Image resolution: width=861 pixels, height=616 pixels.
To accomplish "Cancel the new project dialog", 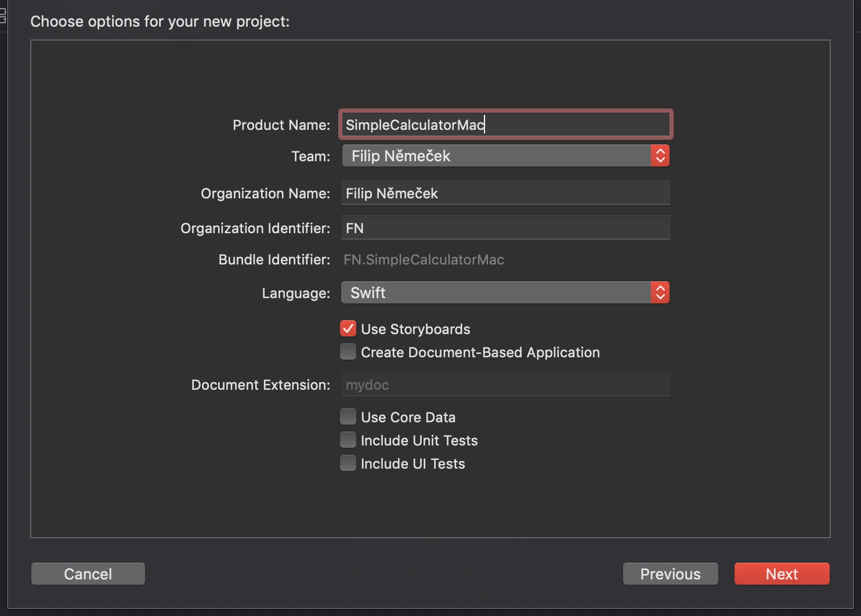I will pyautogui.click(x=88, y=574).
